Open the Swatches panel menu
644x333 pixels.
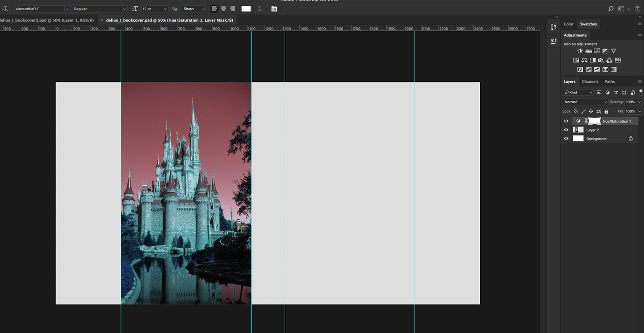(x=639, y=24)
